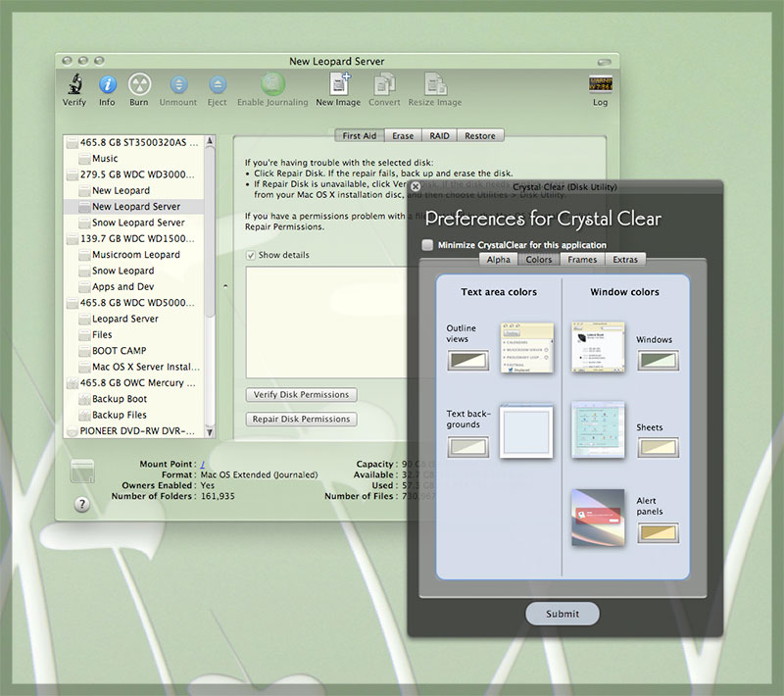Click the Text backgrounds preview thumbnail

(x=526, y=432)
